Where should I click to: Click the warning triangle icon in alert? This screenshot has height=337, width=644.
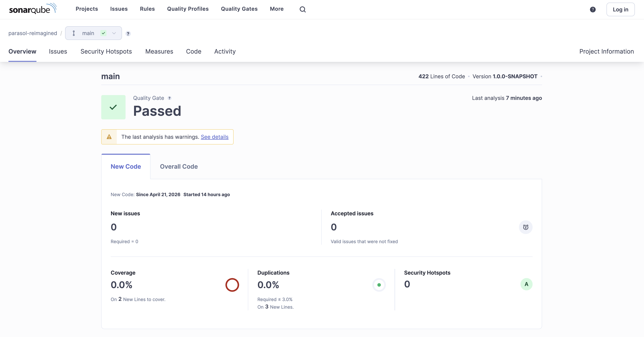coord(109,137)
